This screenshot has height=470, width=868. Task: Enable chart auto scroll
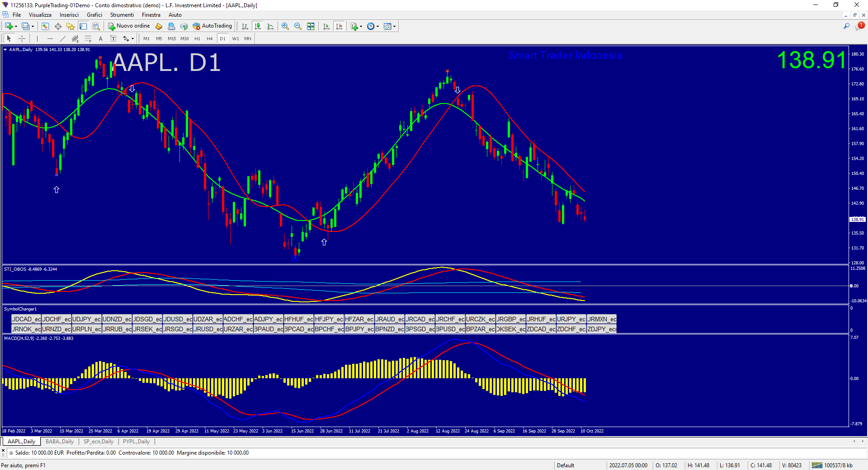326,26
